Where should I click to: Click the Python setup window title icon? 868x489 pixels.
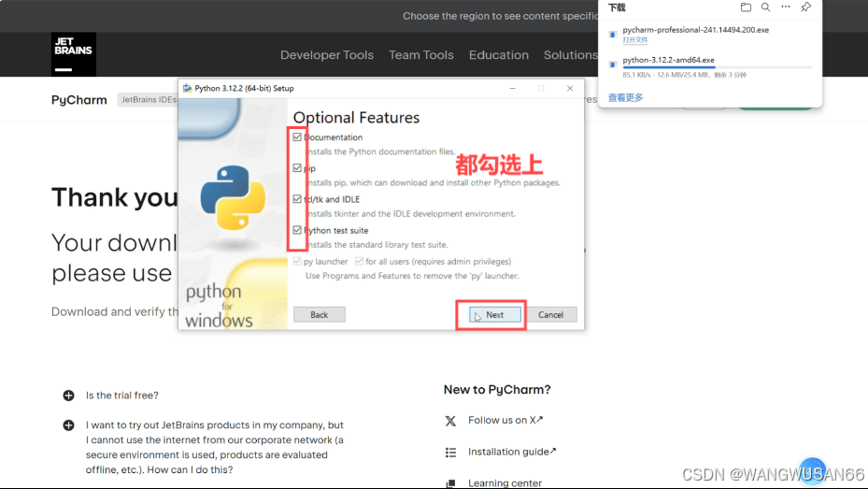pyautogui.click(x=187, y=88)
